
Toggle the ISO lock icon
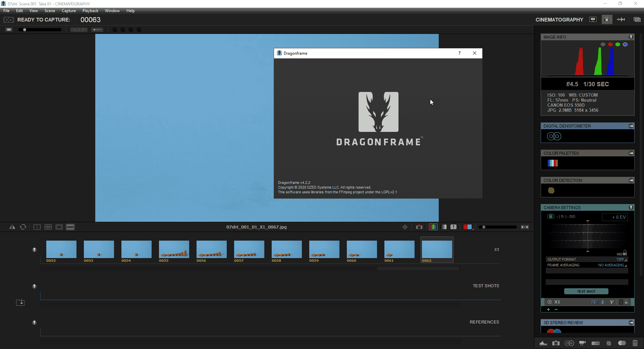[625, 253]
